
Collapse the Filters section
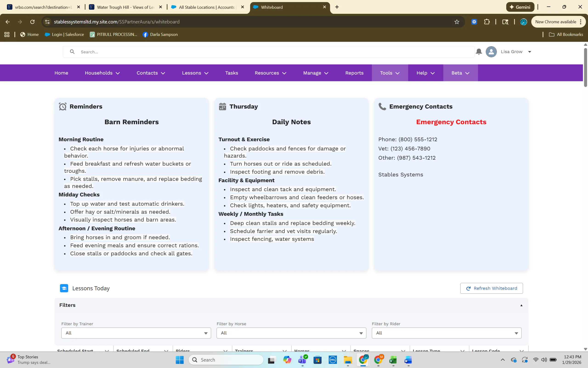point(521,305)
